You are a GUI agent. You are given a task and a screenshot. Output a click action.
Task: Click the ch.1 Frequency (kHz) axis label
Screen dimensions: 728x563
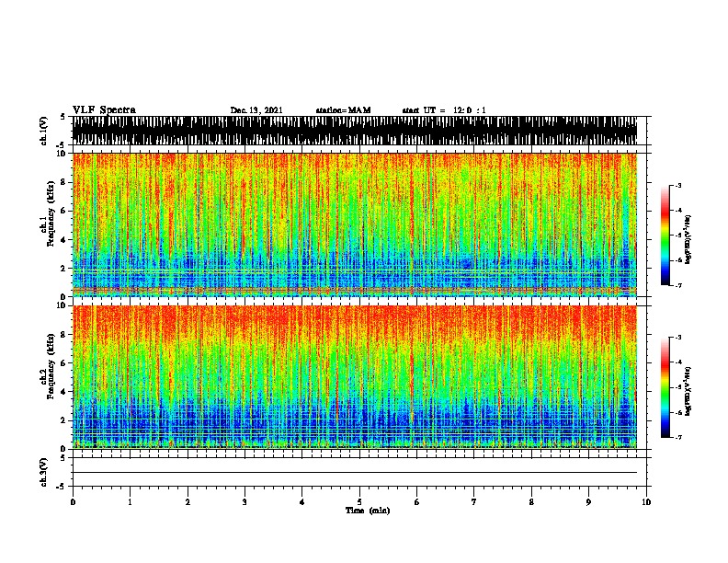pos(47,214)
